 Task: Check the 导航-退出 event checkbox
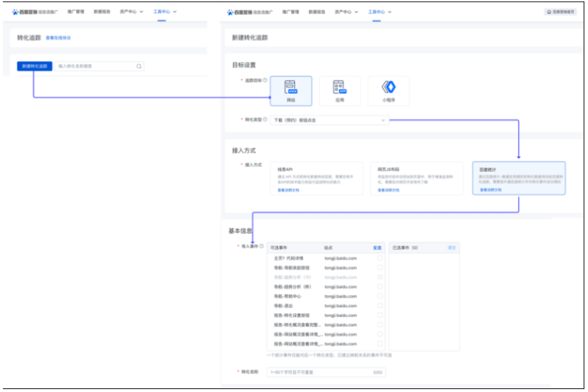(x=380, y=306)
